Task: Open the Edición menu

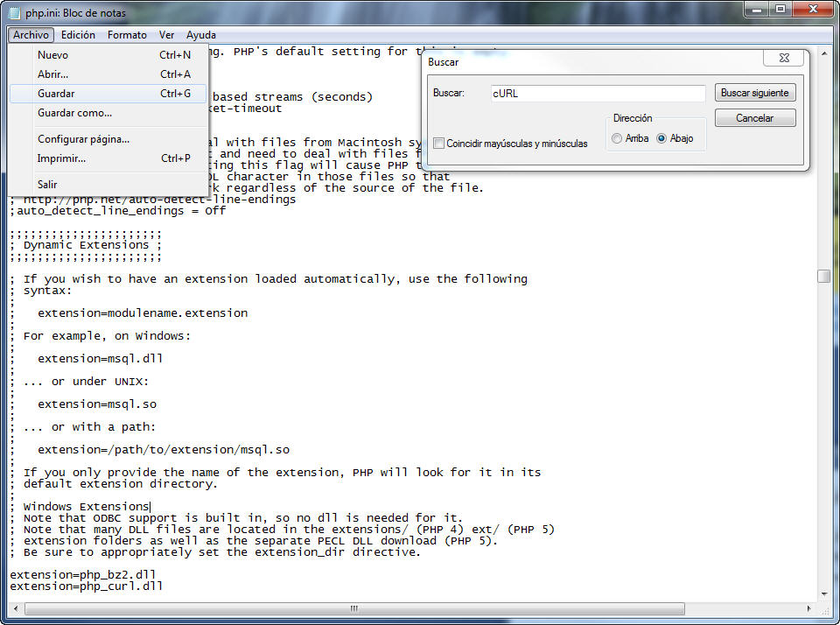Action: (78, 35)
